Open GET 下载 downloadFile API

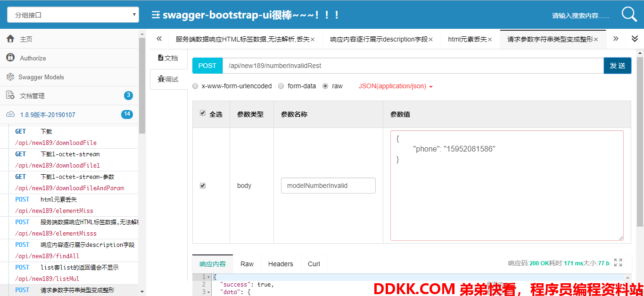69,137
